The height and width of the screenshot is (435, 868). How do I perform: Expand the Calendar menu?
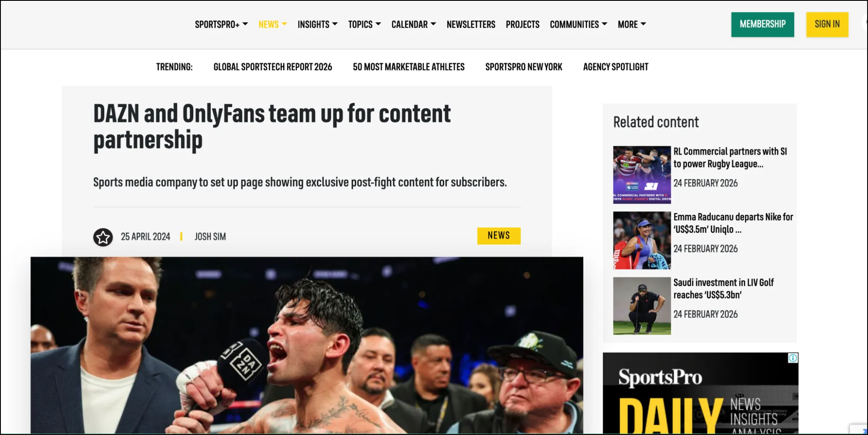click(414, 24)
